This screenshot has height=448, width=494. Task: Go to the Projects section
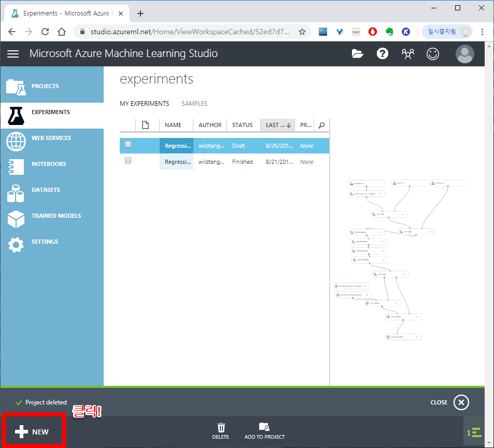coord(52,86)
